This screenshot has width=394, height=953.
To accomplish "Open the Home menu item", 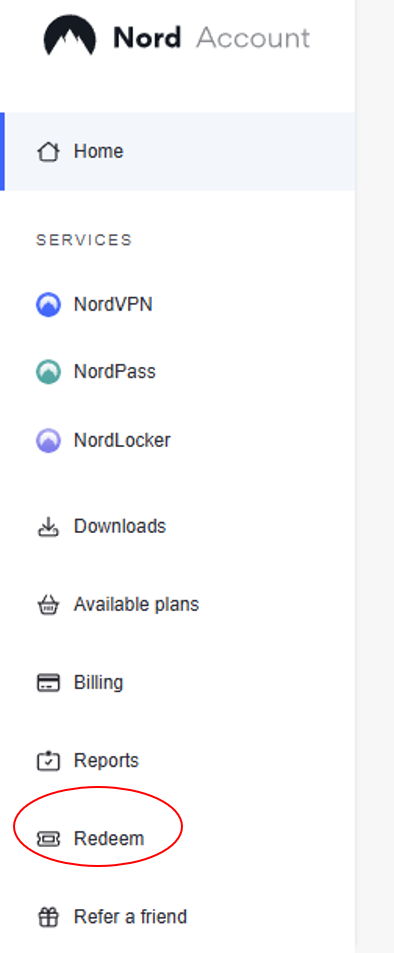I will point(179,151).
